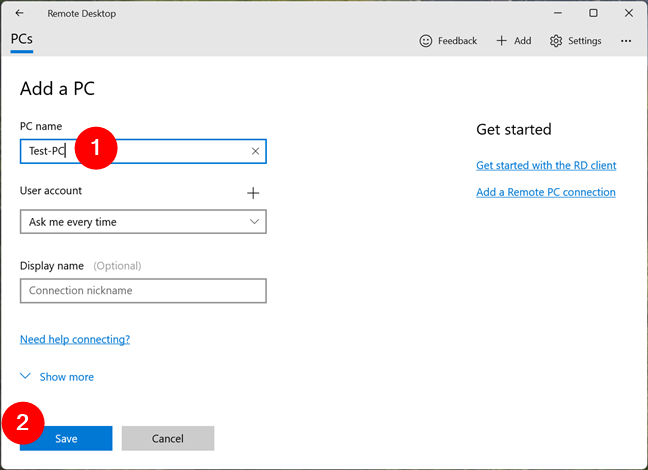
Task: Open the more options ellipsis menu
Action: pyautogui.click(x=626, y=41)
